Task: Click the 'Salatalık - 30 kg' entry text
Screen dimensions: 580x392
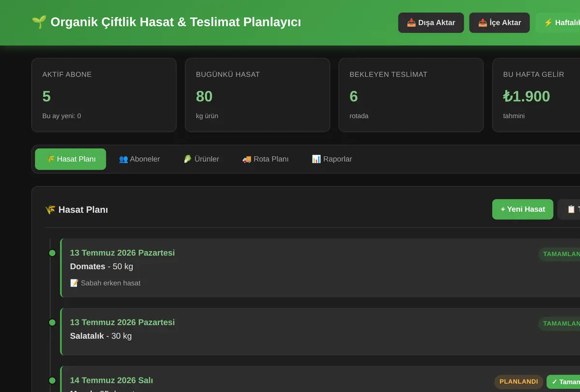Action: pos(101,336)
